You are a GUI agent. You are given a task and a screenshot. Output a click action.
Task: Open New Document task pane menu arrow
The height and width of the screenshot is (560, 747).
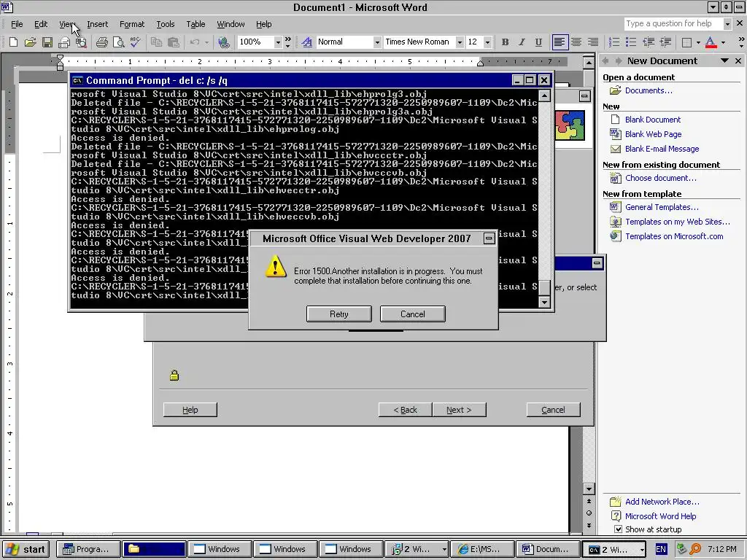pyautogui.click(x=724, y=61)
